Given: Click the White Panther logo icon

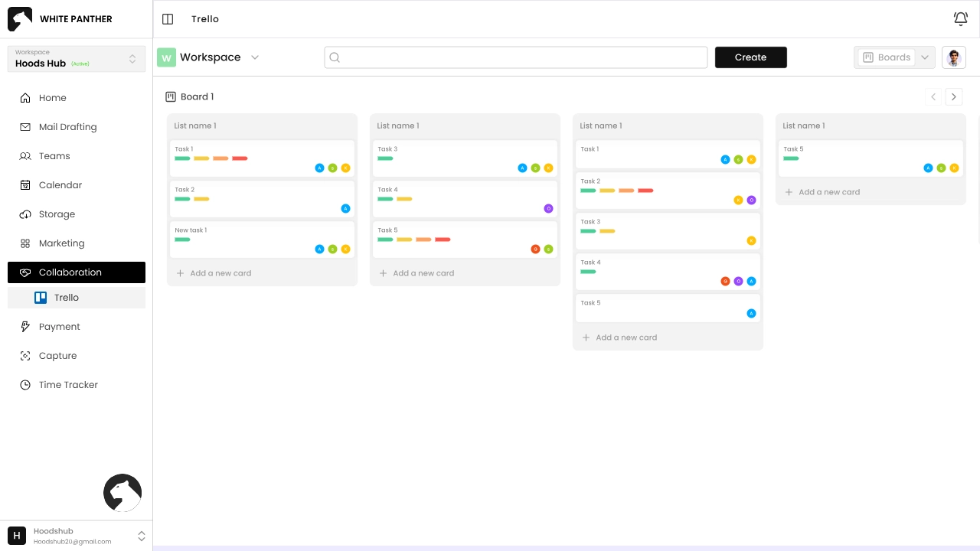Looking at the screenshot, I should pyautogui.click(x=20, y=19).
